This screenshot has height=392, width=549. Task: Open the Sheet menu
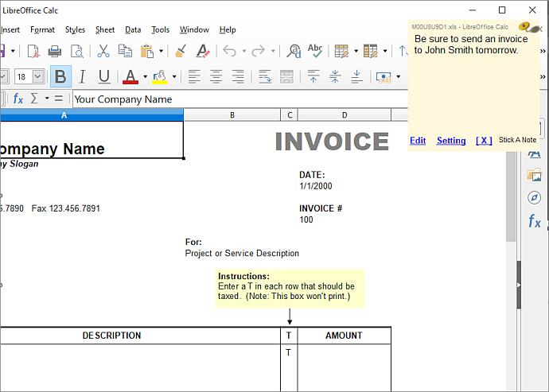105,29
